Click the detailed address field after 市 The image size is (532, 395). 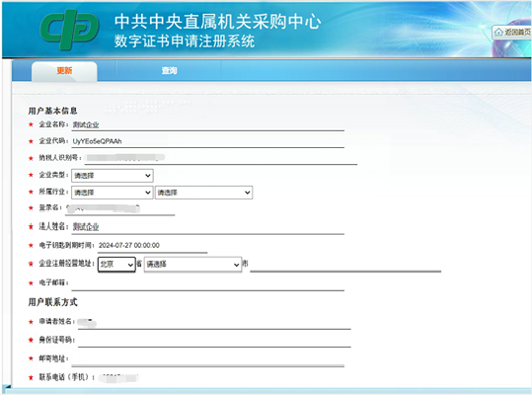345,265
